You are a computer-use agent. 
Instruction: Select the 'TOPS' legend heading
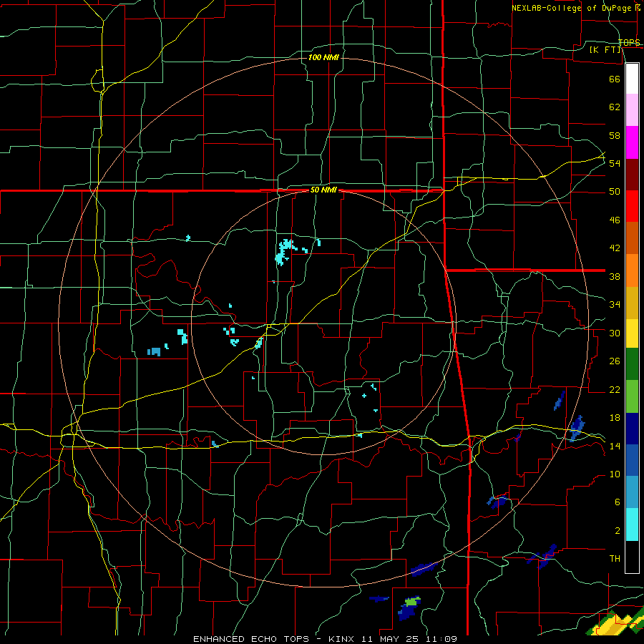(x=629, y=43)
